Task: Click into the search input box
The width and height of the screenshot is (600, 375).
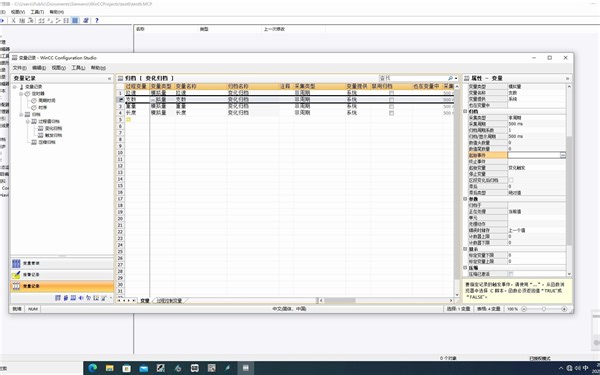Action: coord(413,78)
